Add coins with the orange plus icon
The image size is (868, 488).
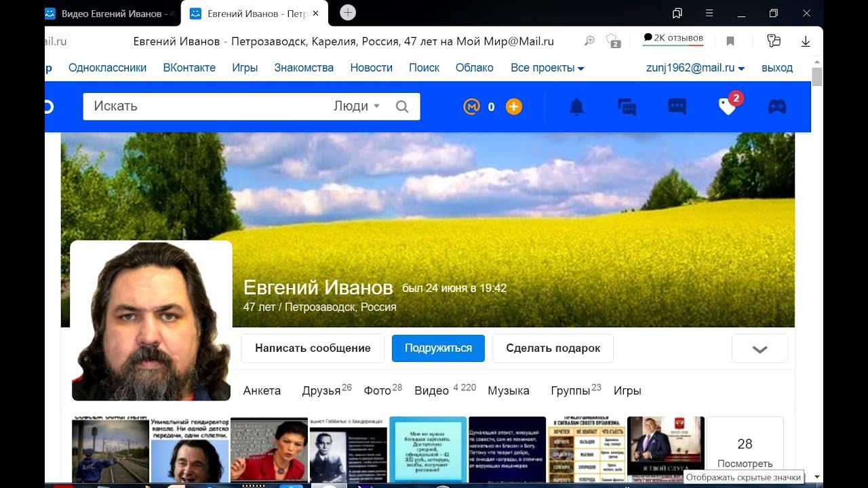[x=514, y=106]
